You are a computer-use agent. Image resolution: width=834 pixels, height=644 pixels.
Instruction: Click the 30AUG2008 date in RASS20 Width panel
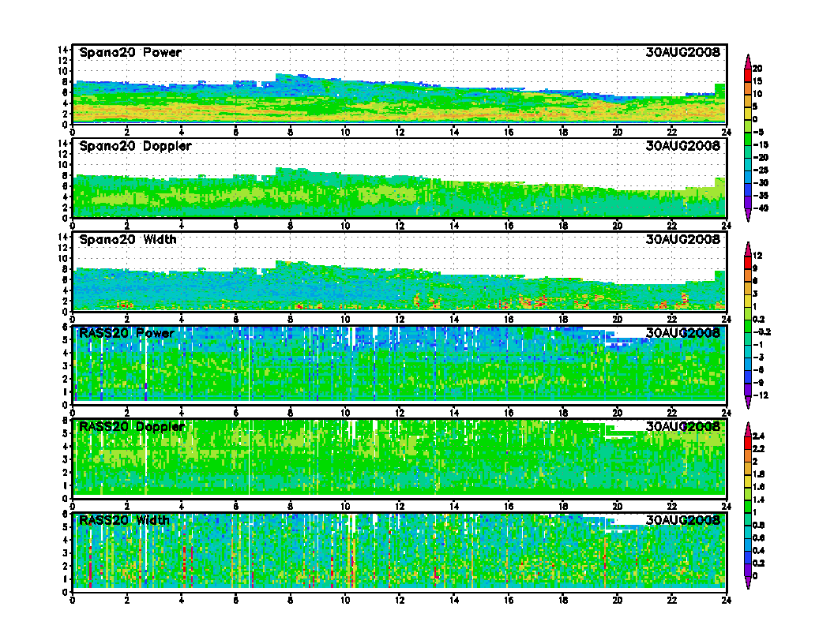click(x=682, y=520)
